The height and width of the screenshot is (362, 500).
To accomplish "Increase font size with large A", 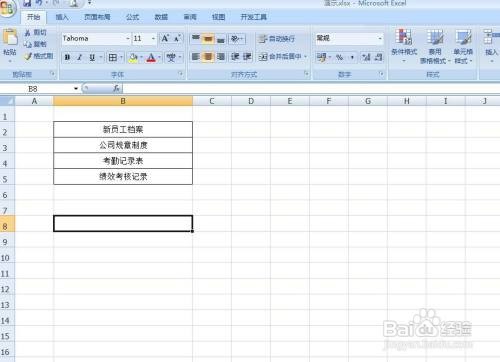I will (x=165, y=39).
